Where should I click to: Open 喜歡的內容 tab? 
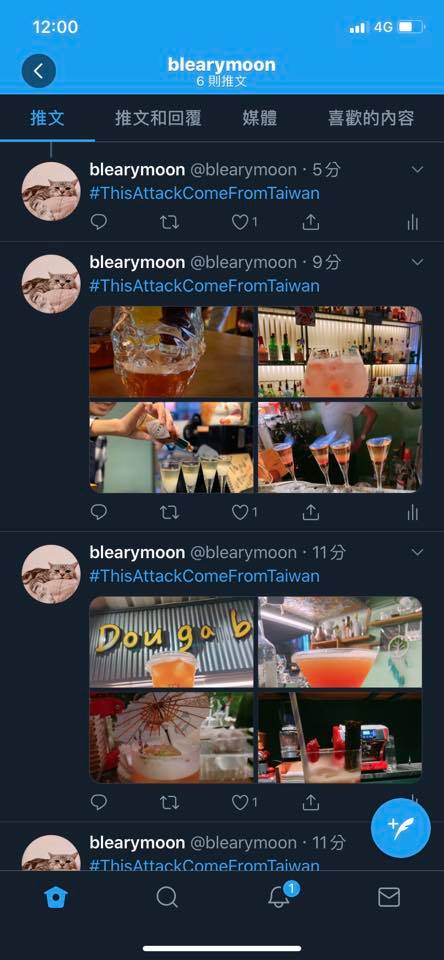pos(371,118)
